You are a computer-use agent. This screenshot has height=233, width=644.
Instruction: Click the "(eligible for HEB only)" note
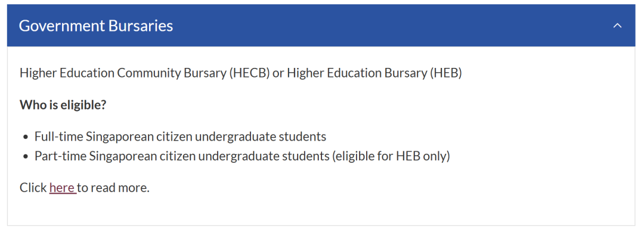391,156
